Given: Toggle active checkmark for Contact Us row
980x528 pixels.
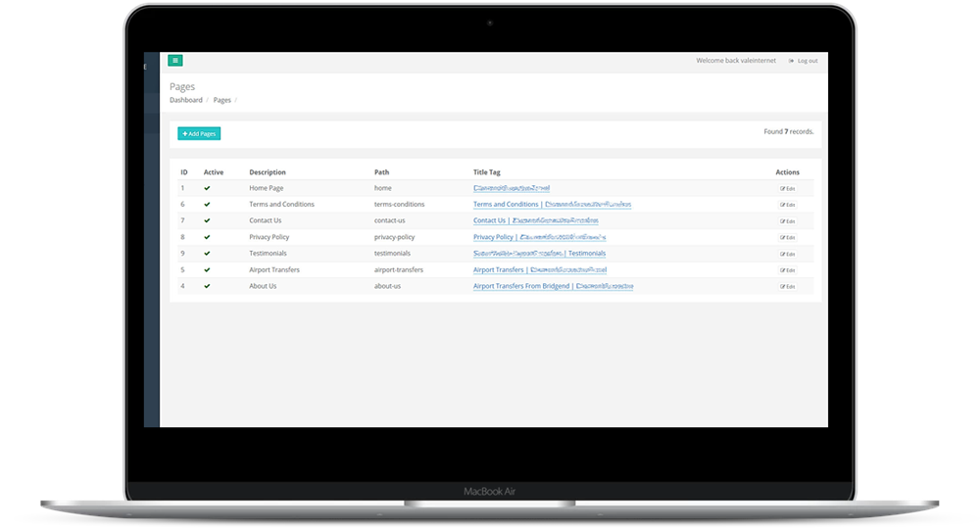Looking at the screenshot, I should 207,220.
